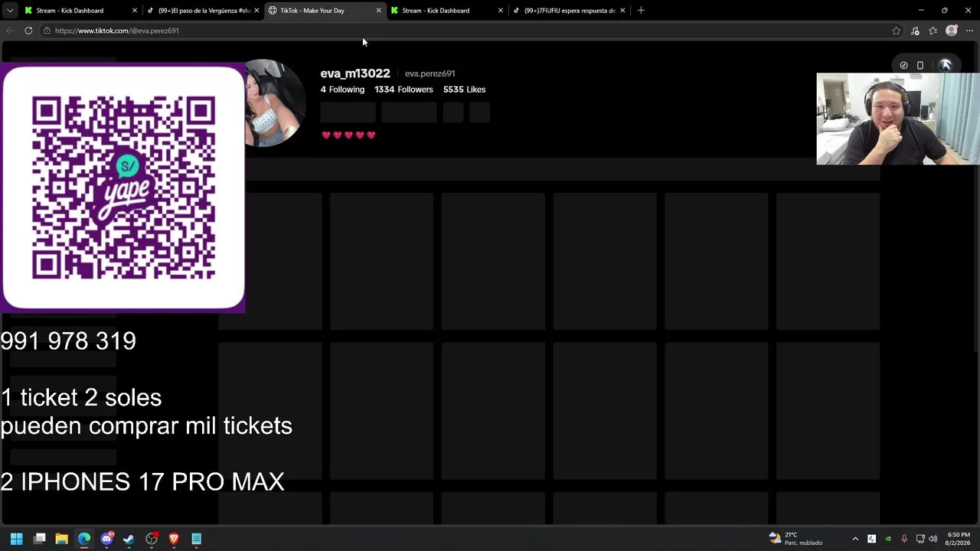Open a new browser tab

pos(641,11)
